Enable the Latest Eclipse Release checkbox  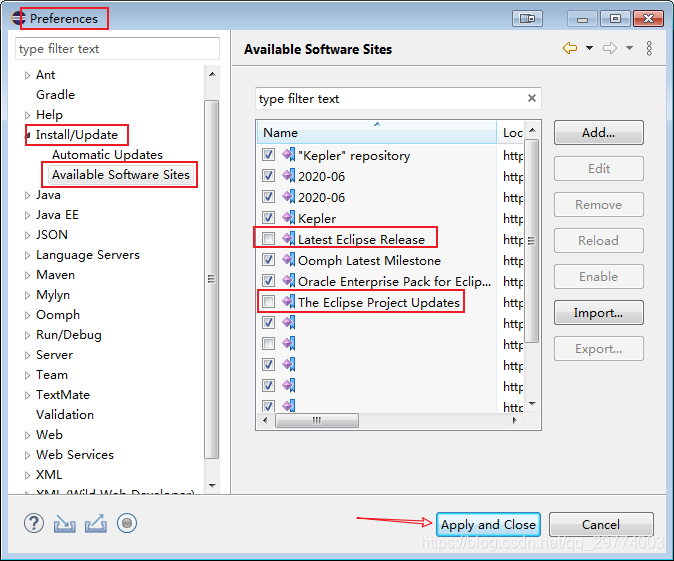(269, 238)
